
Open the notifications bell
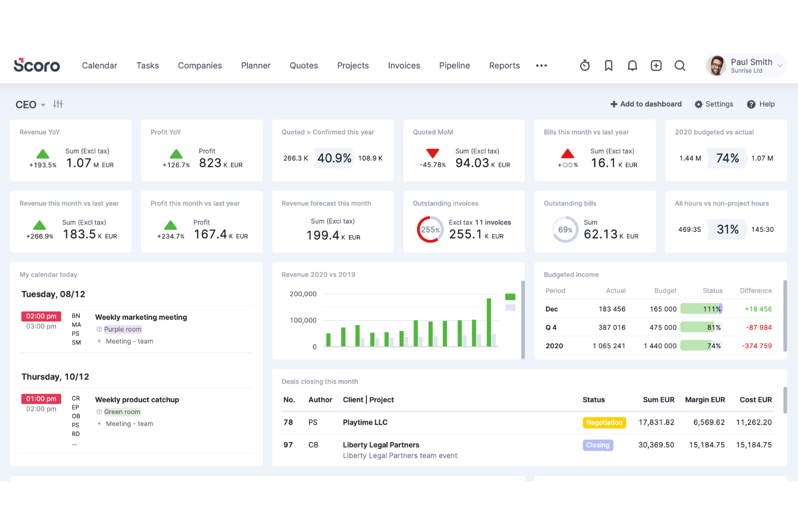point(632,65)
